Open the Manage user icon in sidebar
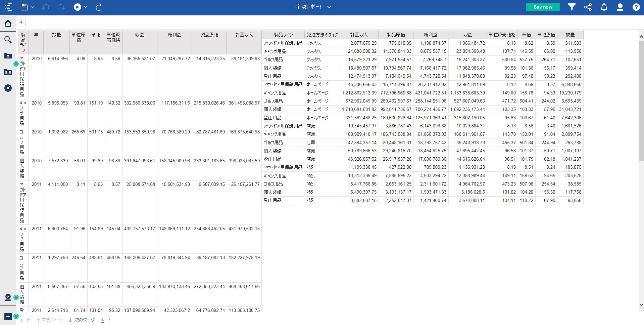Viewport: 644px width, 325px height. (8, 297)
